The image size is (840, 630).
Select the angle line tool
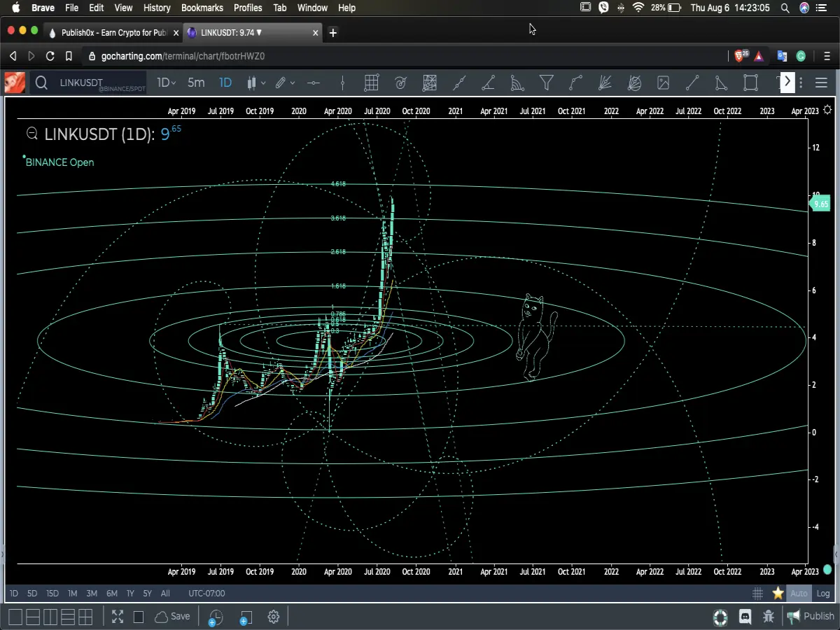point(489,83)
